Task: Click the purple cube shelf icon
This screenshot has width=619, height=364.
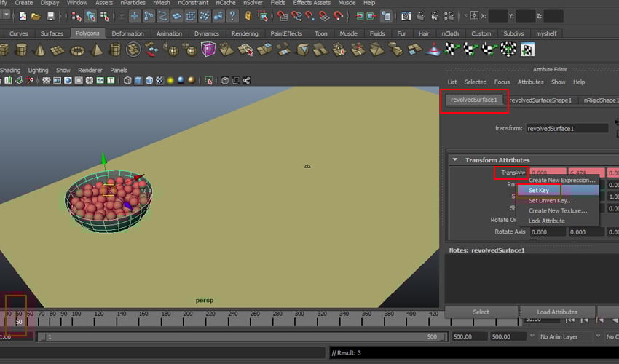Action: (209, 50)
